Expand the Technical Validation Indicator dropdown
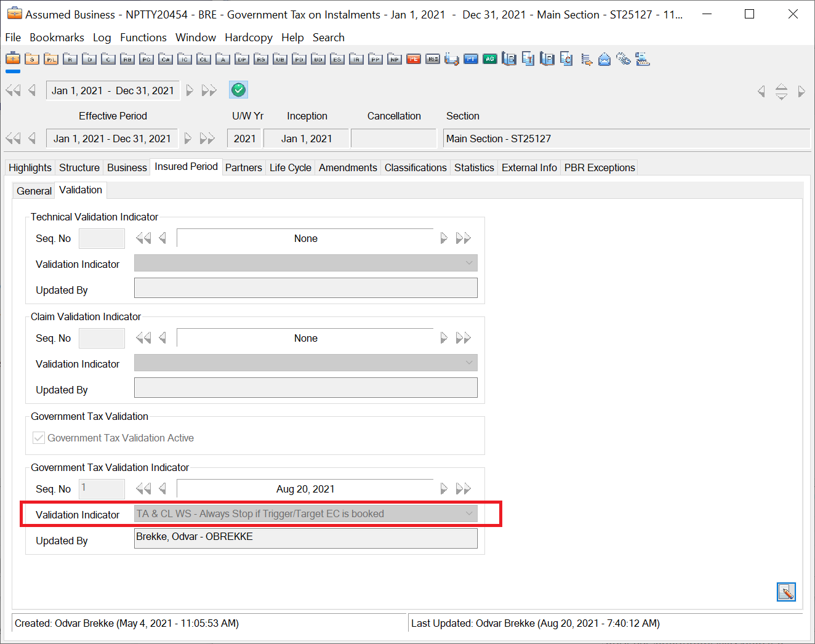815x644 pixels. click(x=469, y=264)
